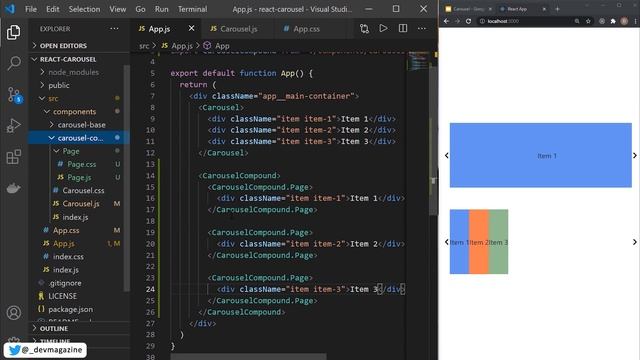The image size is (640, 360).
Task: Open the browser Extensions puzzle icon
Action: coord(613,21)
